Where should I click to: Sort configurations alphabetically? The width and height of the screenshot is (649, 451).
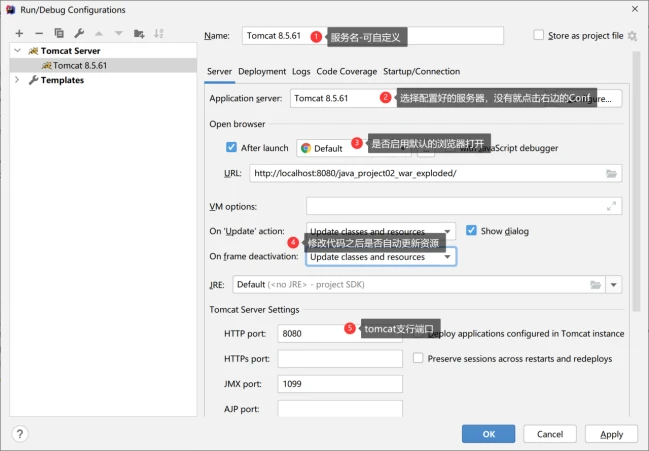(159, 34)
